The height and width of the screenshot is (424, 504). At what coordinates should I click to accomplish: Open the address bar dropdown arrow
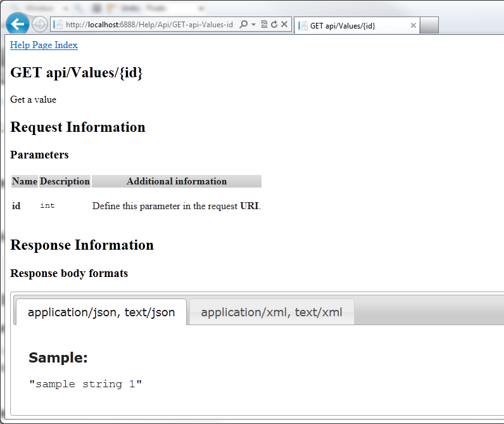click(x=254, y=25)
